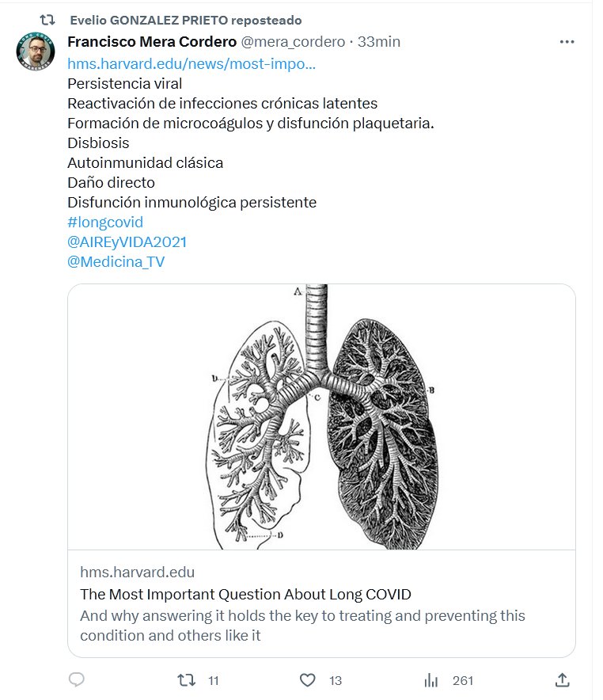Open the @AIREyVIDA2021 mention
Image resolution: width=603 pixels, height=700 pixels.
[127, 242]
